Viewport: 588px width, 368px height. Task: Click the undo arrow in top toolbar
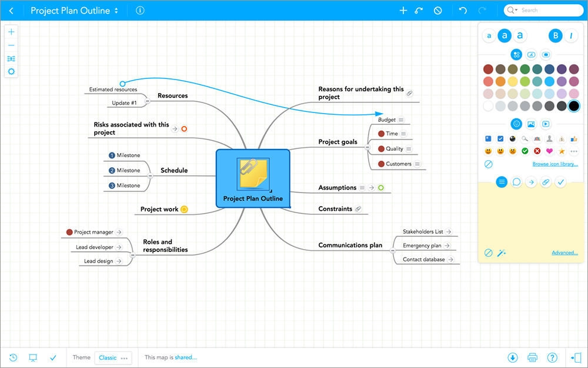(x=463, y=11)
